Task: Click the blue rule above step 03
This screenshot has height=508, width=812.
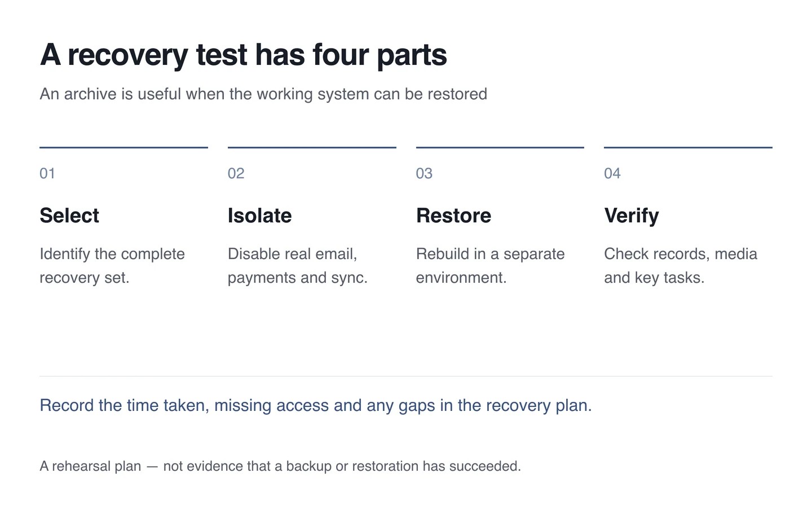Action: tap(500, 147)
